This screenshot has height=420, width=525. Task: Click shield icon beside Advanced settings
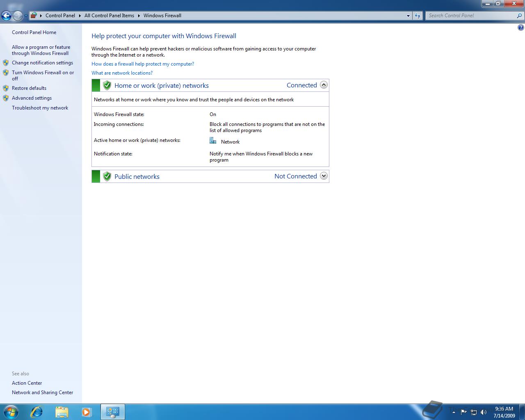(6, 98)
